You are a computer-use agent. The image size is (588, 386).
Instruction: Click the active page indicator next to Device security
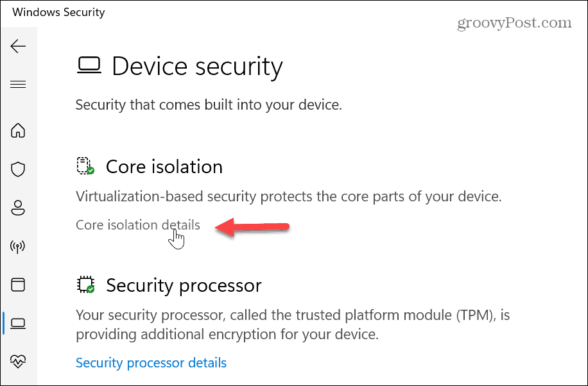(2, 323)
